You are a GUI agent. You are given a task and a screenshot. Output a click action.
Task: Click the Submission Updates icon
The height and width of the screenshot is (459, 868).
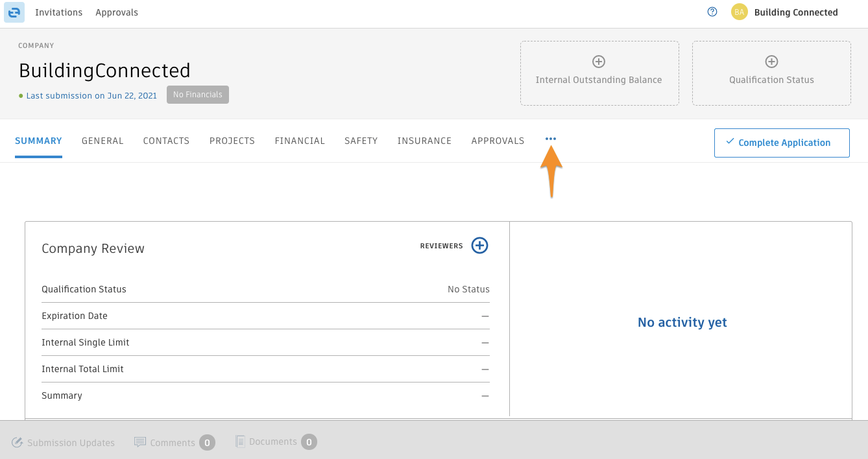point(18,443)
